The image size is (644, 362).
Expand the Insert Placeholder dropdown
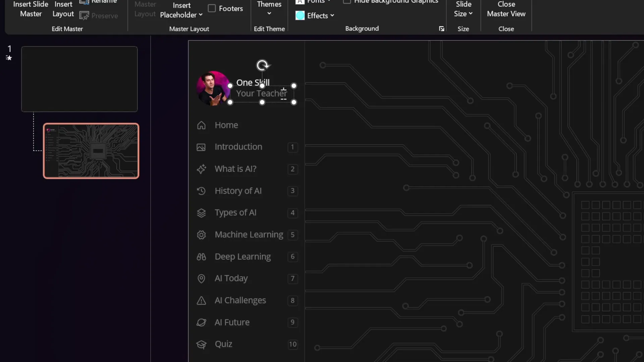click(x=181, y=10)
